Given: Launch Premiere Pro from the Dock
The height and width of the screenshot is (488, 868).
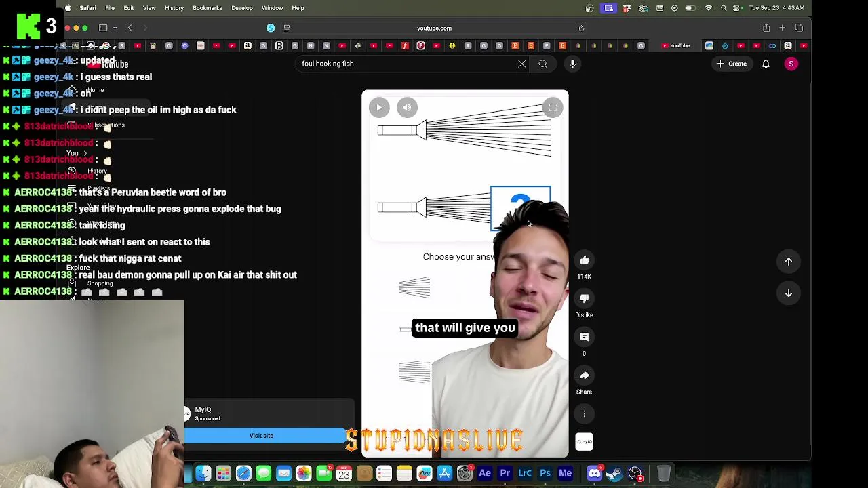Looking at the screenshot, I should [505, 473].
